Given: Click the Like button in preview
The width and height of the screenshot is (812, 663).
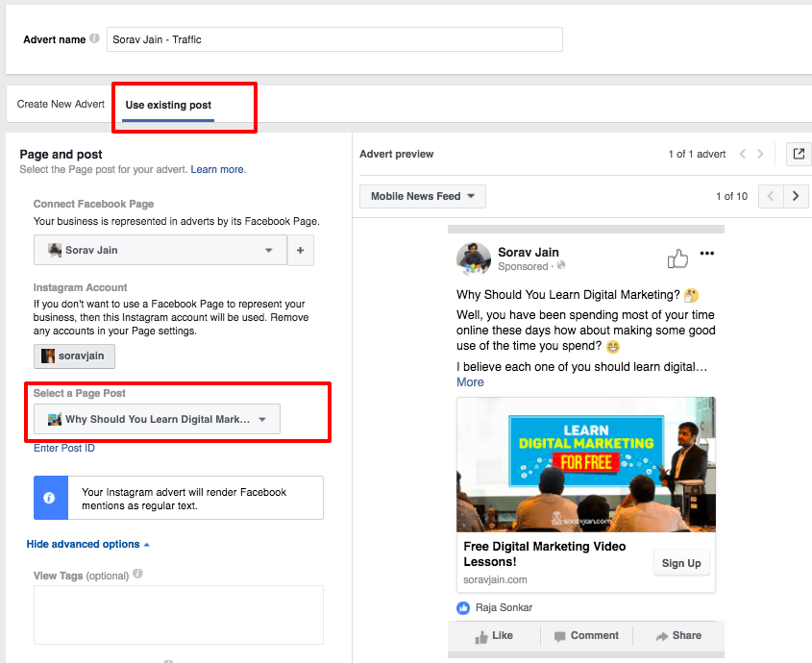Looking at the screenshot, I should [x=494, y=636].
